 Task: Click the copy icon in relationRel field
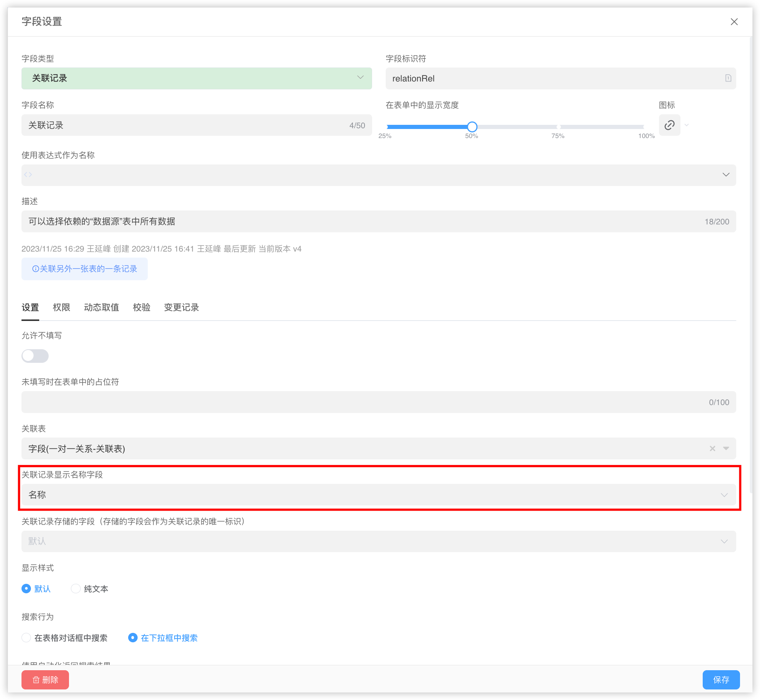click(728, 78)
